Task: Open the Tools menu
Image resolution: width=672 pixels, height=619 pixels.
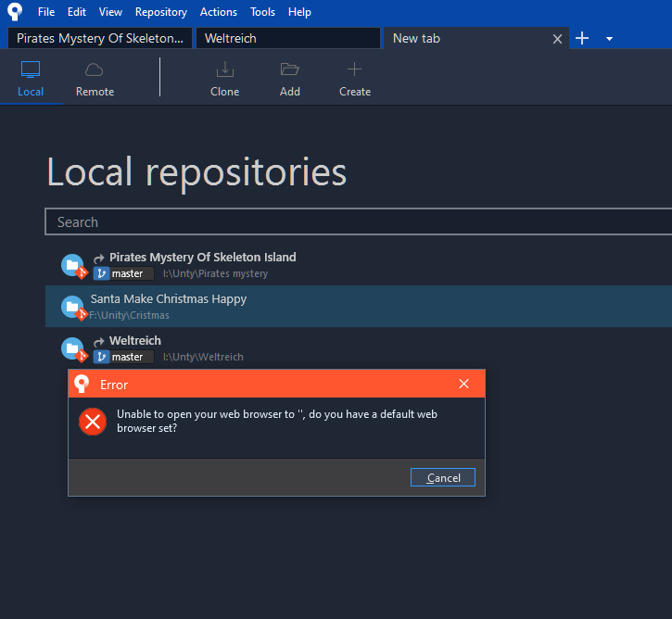Action: pos(262,12)
